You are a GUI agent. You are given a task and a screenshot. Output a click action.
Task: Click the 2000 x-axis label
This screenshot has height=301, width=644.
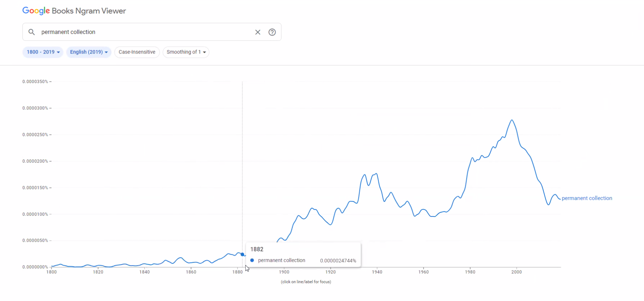point(516,272)
